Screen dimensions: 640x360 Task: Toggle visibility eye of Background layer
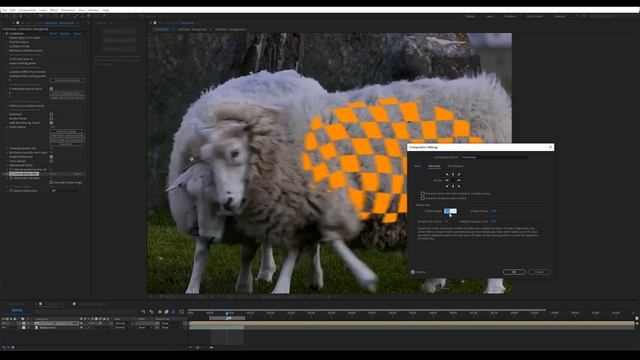4,327
